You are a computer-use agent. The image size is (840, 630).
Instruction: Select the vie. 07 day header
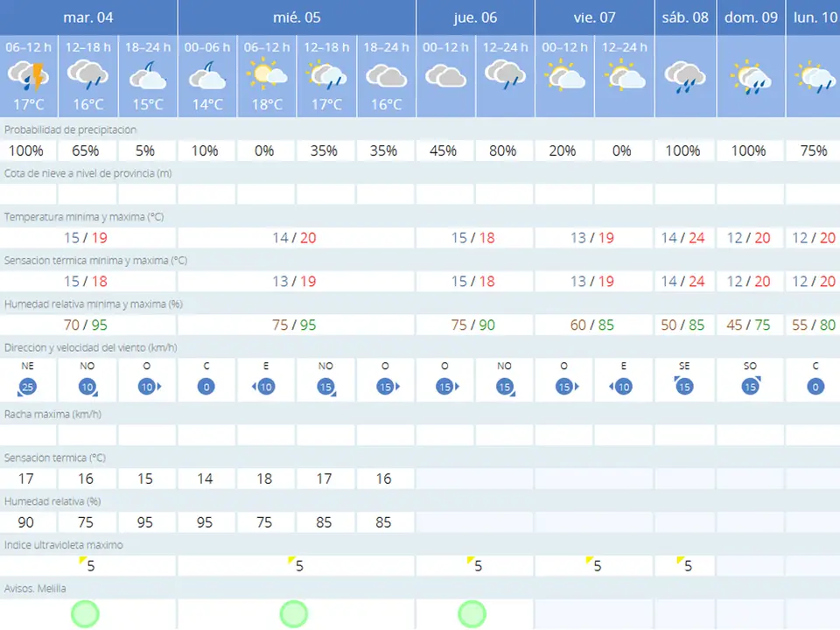595,17
